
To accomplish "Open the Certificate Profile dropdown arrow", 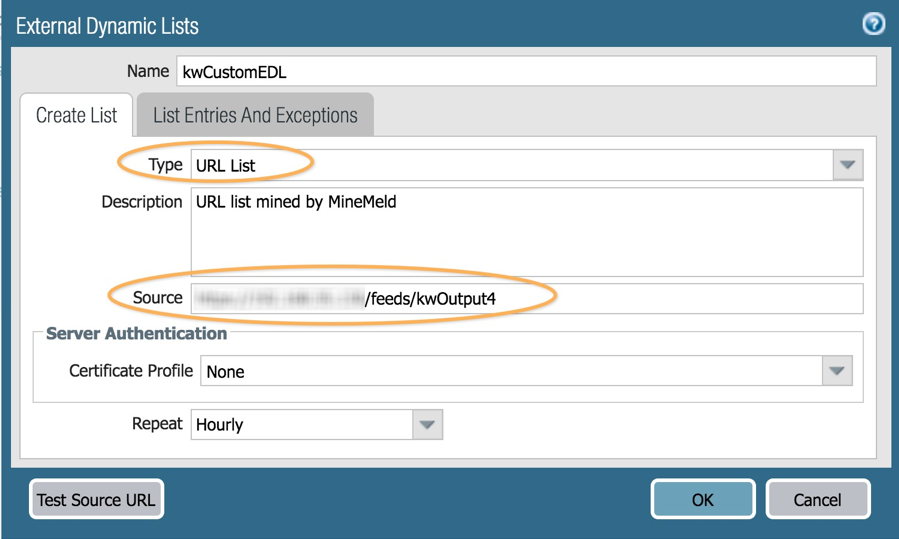I will (x=837, y=371).
